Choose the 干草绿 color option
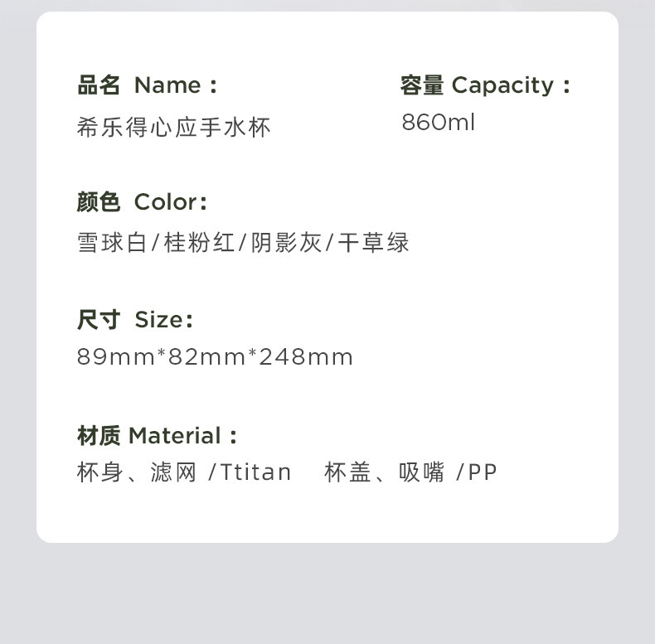This screenshot has width=655, height=644. 374,243
